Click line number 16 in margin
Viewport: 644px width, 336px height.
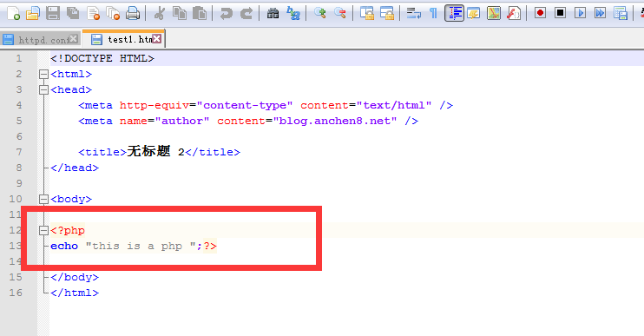(16, 293)
